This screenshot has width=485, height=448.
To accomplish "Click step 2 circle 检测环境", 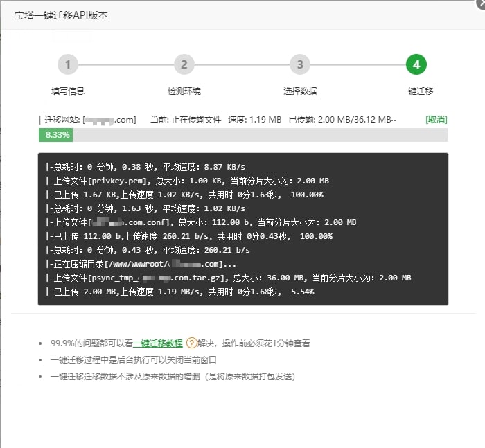I will [x=184, y=64].
